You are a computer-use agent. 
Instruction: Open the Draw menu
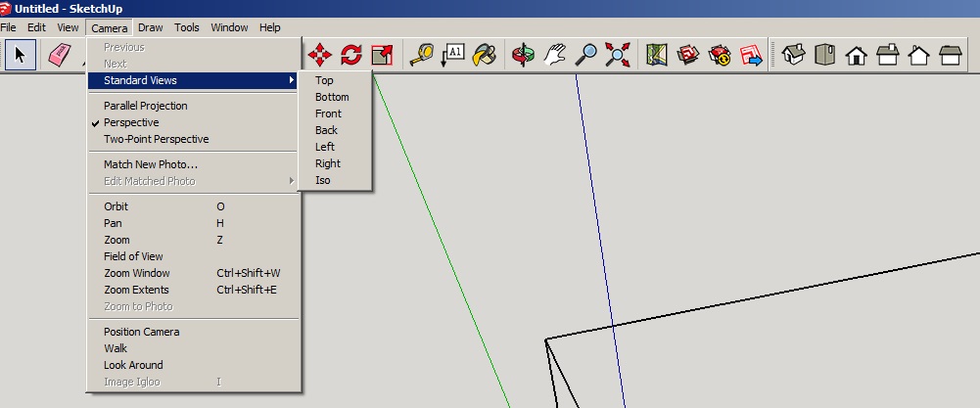click(x=151, y=27)
